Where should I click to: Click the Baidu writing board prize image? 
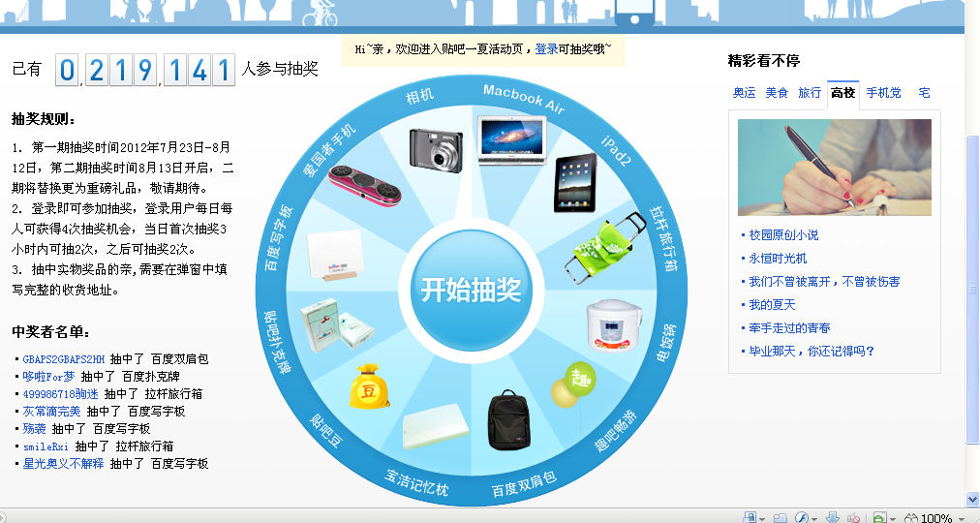[335, 256]
